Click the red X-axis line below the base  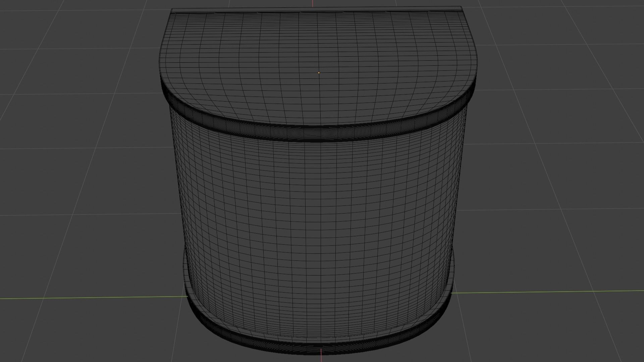tap(322, 358)
